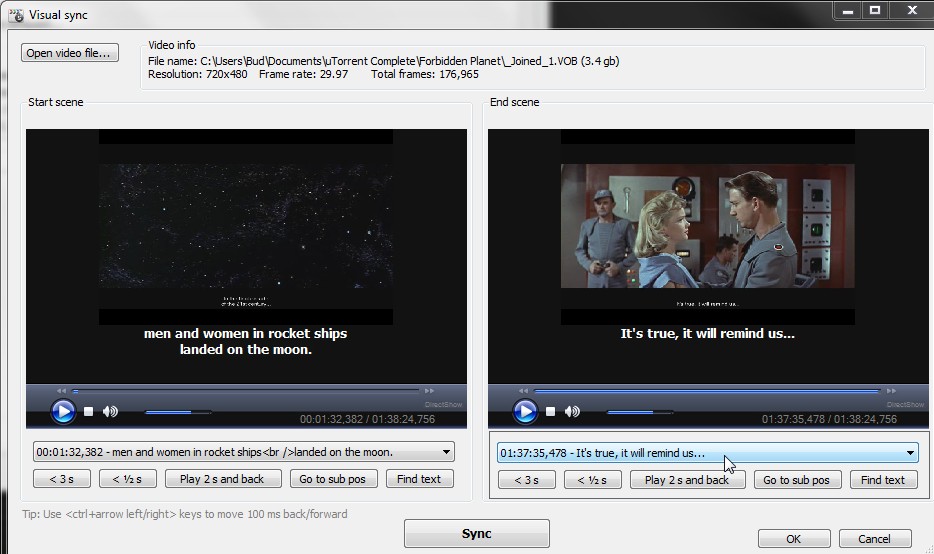Viewport: 934px width, 554px height.
Task: Click 'Frame rate: 29.97' text
Action: pos(303,74)
